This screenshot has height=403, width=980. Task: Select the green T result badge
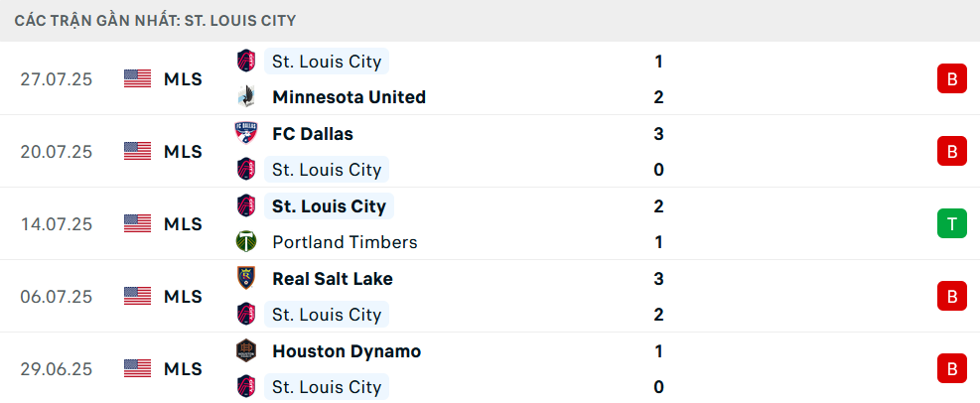pyautogui.click(x=952, y=223)
